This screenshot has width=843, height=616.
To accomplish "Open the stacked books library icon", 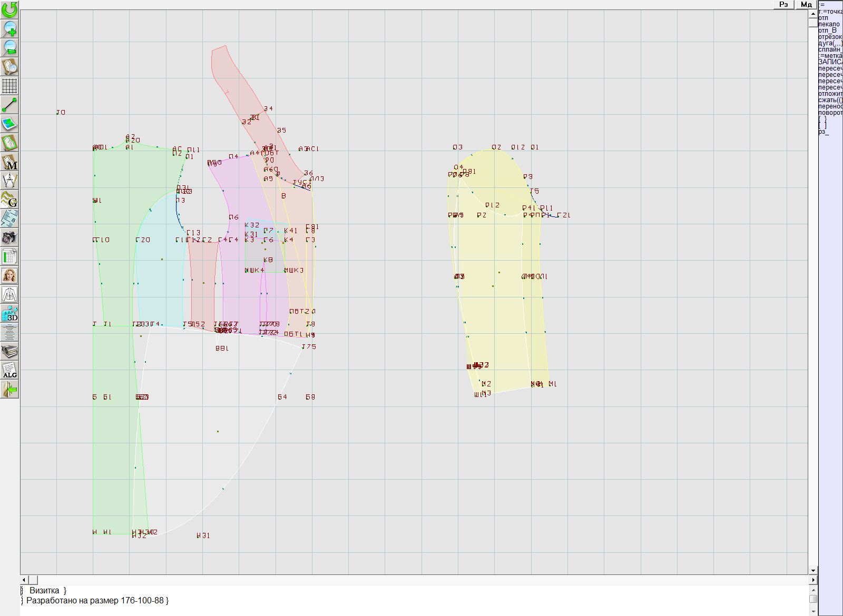I will 9,351.
